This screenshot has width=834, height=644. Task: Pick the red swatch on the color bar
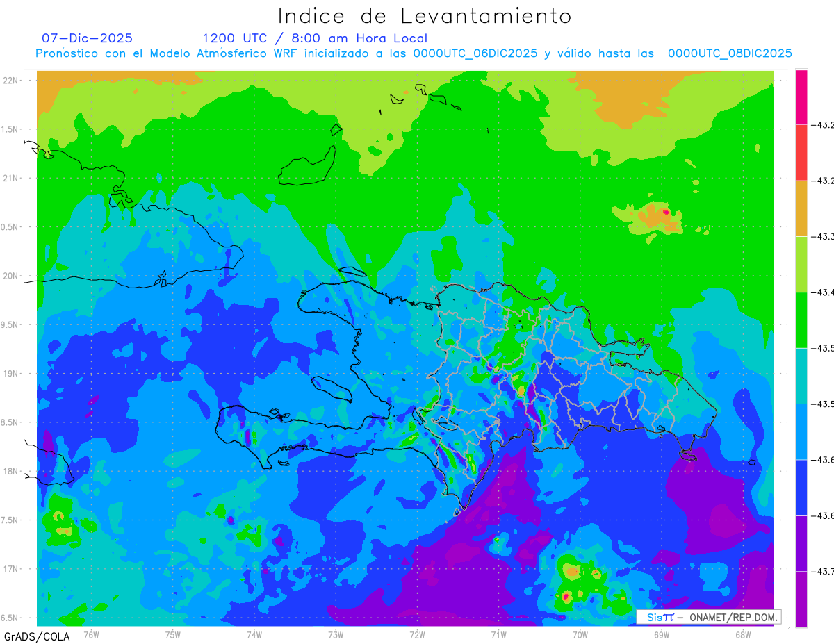click(x=801, y=153)
